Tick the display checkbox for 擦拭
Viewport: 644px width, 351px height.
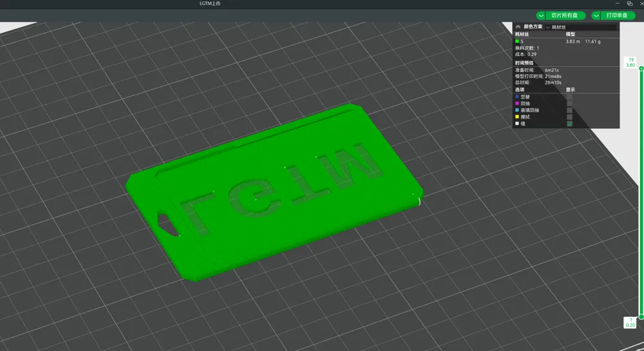[x=569, y=117]
